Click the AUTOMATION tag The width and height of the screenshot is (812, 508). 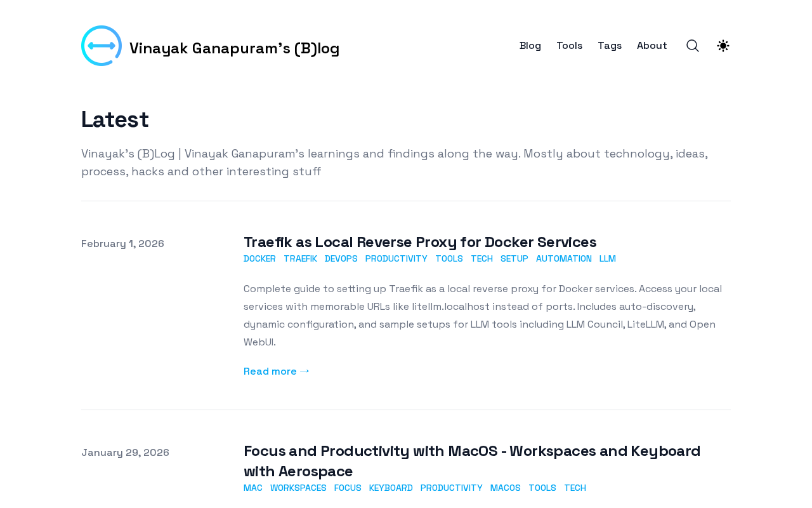click(x=564, y=258)
